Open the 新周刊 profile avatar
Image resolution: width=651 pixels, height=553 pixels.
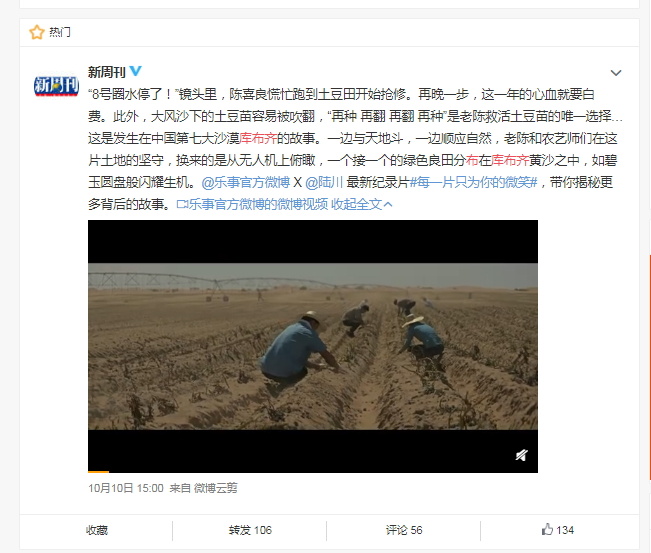coord(56,86)
